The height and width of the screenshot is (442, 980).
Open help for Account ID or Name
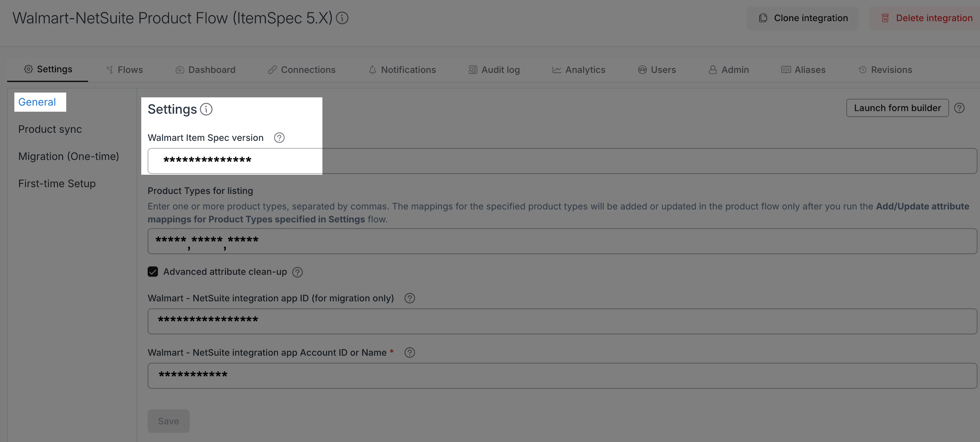pos(409,353)
